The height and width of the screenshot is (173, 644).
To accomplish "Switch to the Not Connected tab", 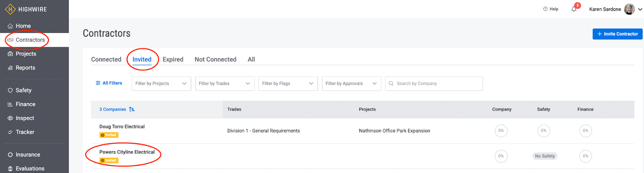I will [x=215, y=59].
